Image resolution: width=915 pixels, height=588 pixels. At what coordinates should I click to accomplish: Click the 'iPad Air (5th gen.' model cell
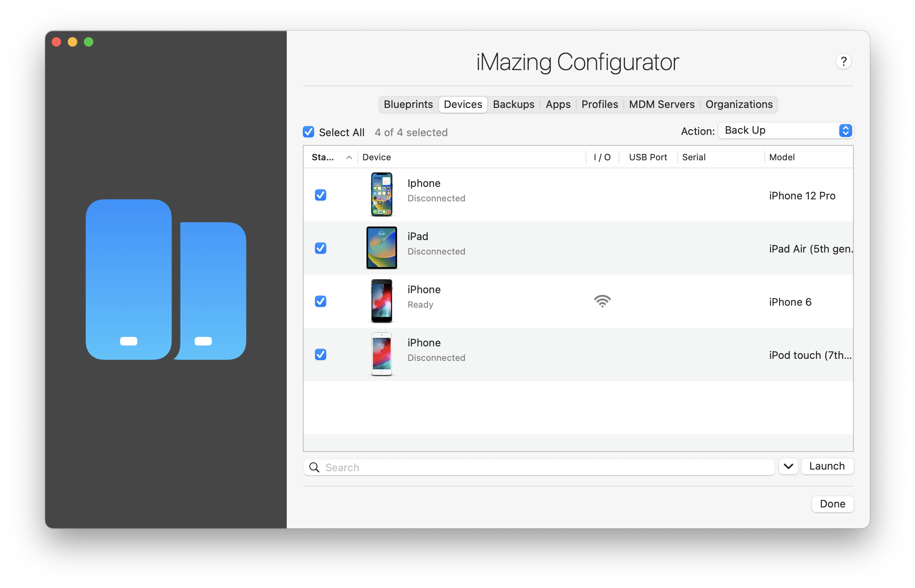click(811, 249)
